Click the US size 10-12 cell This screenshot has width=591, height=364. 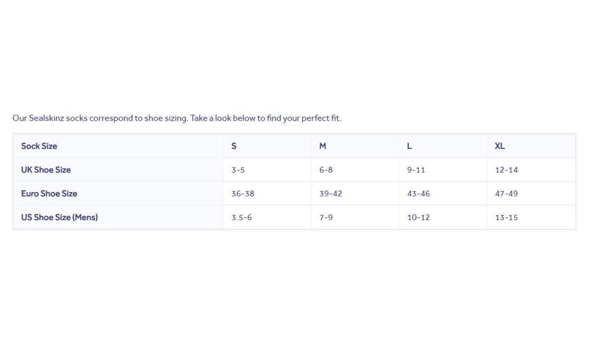pos(419,217)
